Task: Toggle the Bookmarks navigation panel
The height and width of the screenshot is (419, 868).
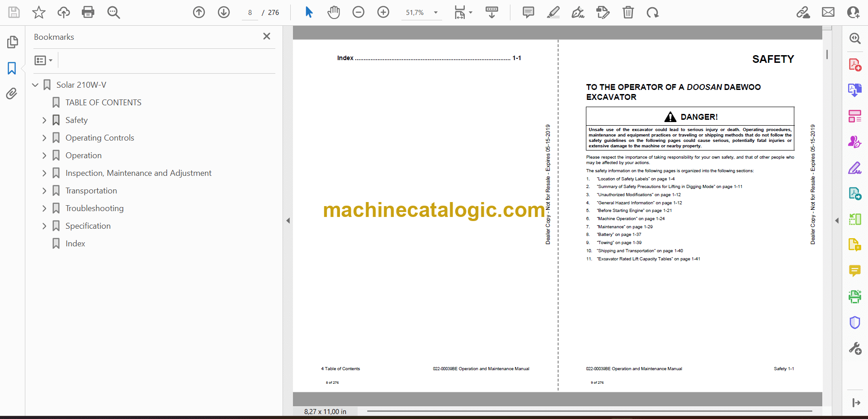Action: (12, 68)
